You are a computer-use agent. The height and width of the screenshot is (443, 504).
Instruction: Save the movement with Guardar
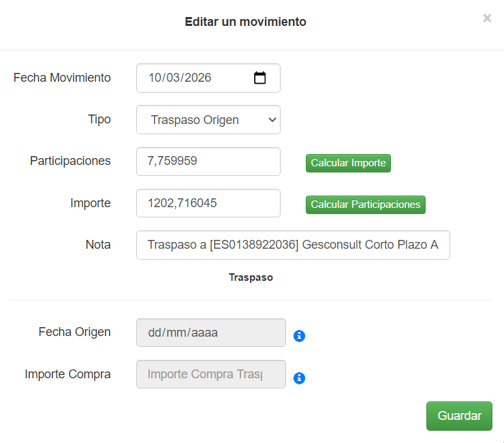click(459, 416)
